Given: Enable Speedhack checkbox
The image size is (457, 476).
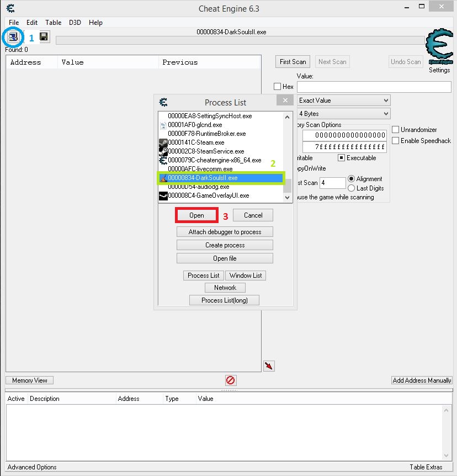Looking at the screenshot, I should (x=395, y=141).
